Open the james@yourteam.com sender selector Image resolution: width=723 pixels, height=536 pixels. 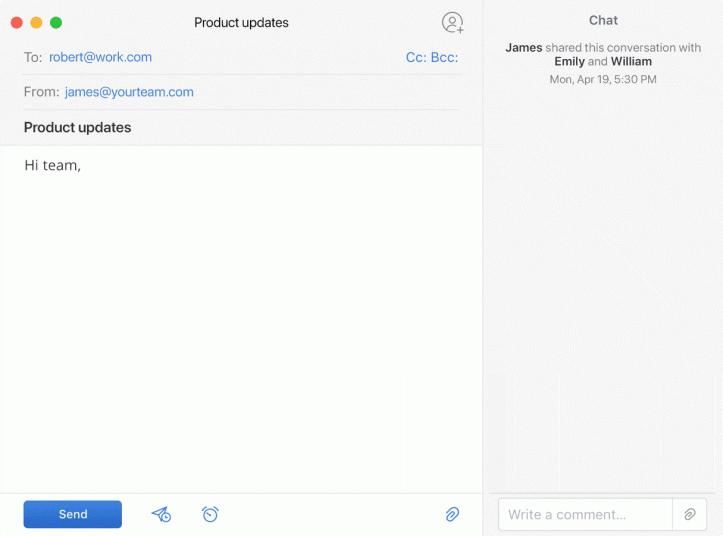129,92
